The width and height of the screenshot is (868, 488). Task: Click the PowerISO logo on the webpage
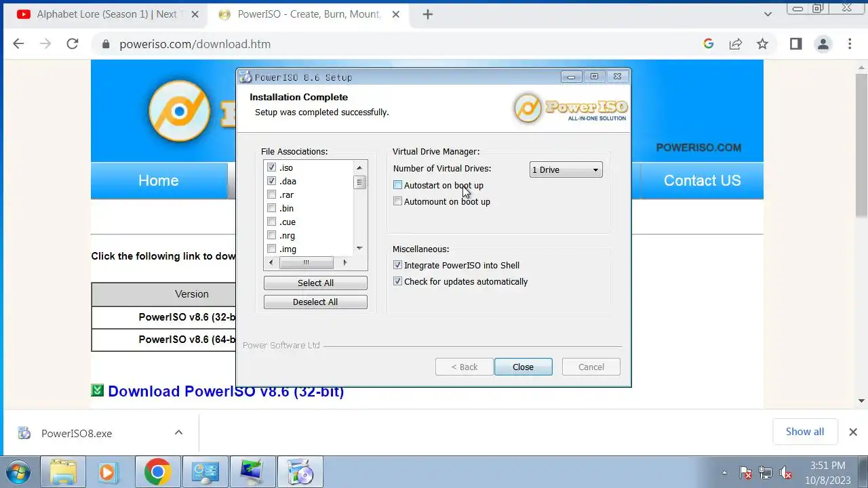click(179, 110)
